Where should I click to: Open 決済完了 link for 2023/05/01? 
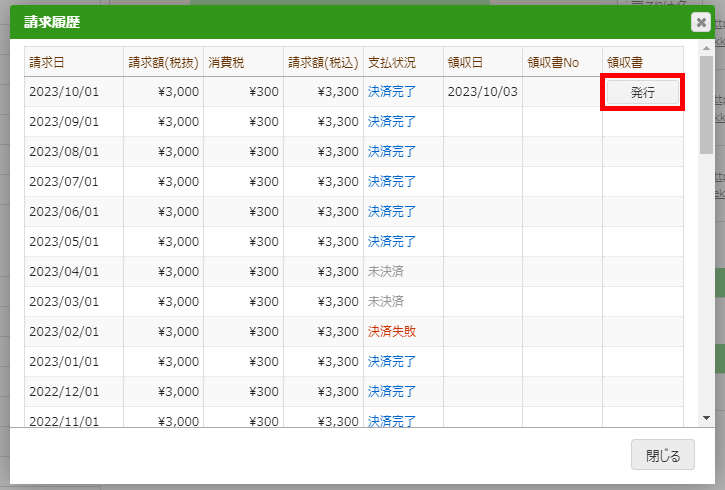click(392, 242)
